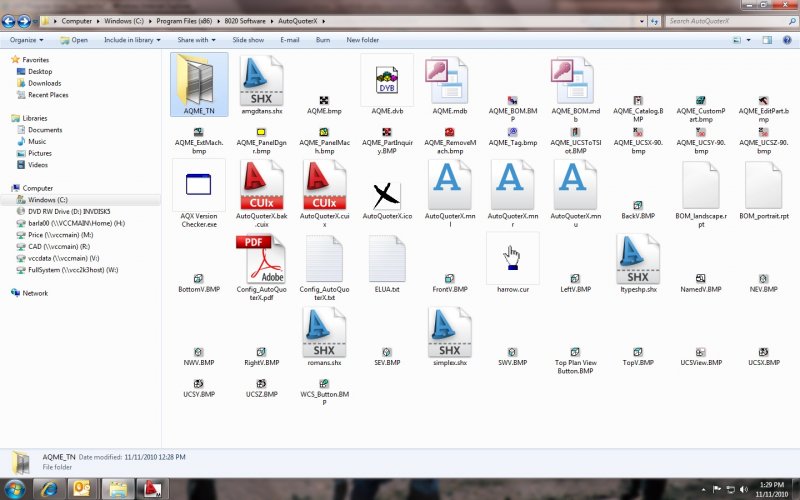Toggle the preview pane button
The image size is (800, 500).
767,40
